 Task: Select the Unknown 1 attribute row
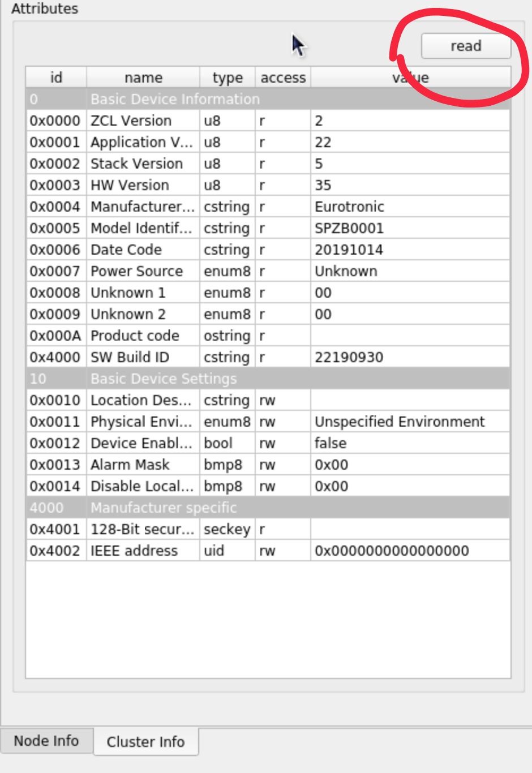click(x=268, y=293)
